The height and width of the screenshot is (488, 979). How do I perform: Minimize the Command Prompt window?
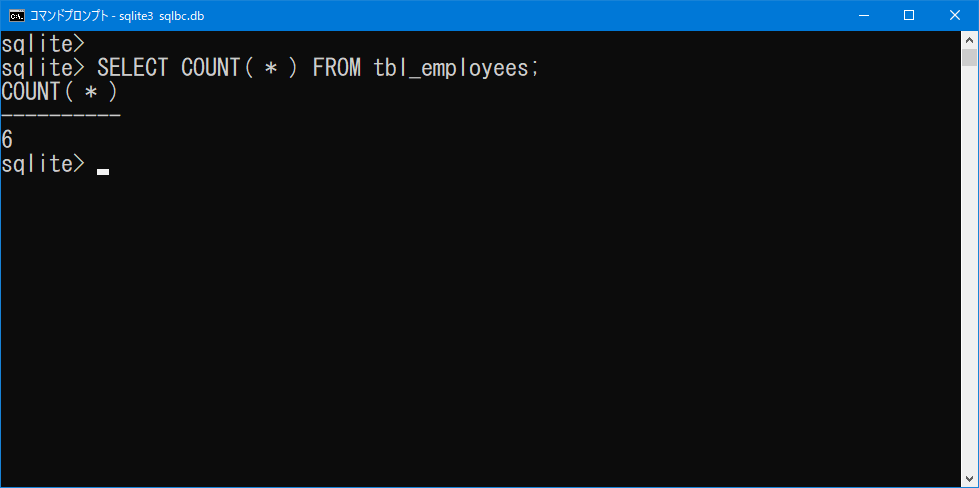coord(863,16)
